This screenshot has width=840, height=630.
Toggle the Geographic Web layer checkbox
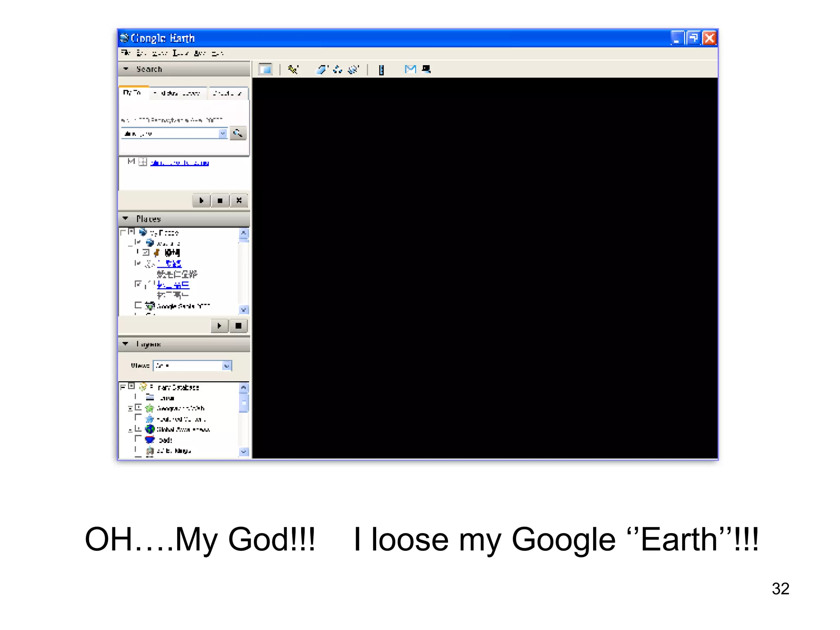click(138, 407)
